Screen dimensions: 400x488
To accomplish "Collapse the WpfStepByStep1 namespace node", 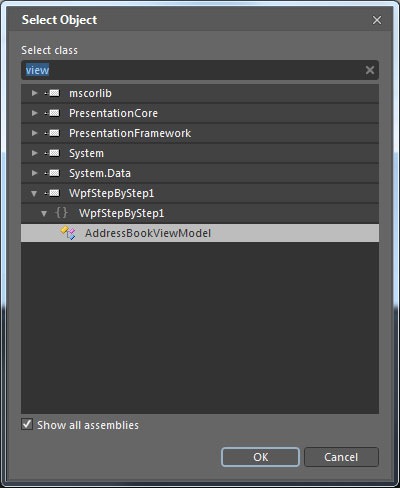I will [x=44, y=213].
